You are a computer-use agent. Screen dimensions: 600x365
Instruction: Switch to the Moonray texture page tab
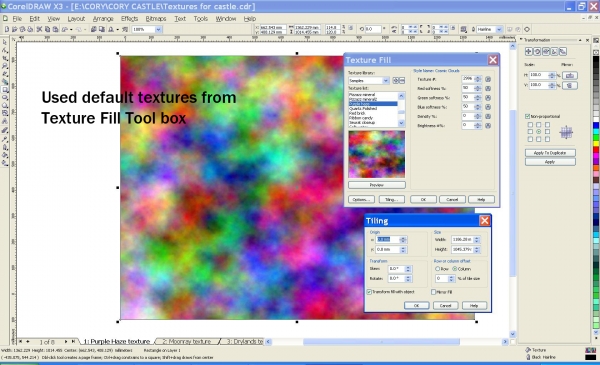click(x=187, y=341)
